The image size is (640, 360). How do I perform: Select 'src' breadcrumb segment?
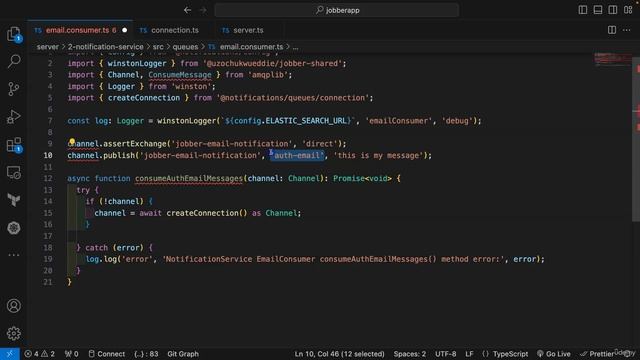tap(158, 47)
